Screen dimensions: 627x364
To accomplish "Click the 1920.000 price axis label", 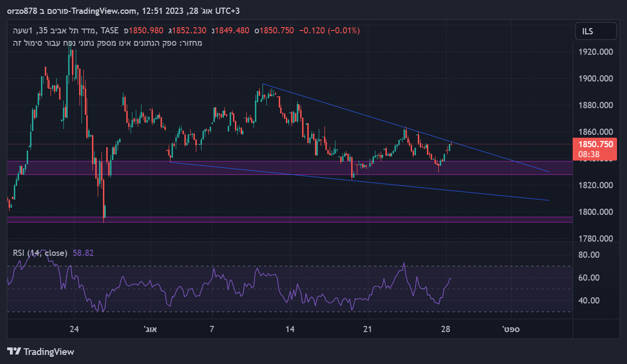I will pos(596,52).
